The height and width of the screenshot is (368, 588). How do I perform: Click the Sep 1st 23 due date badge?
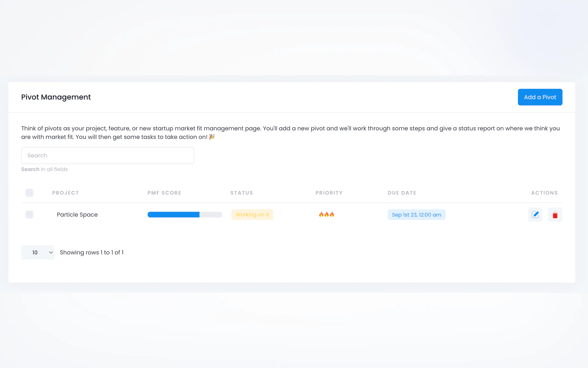tap(416, 215)
